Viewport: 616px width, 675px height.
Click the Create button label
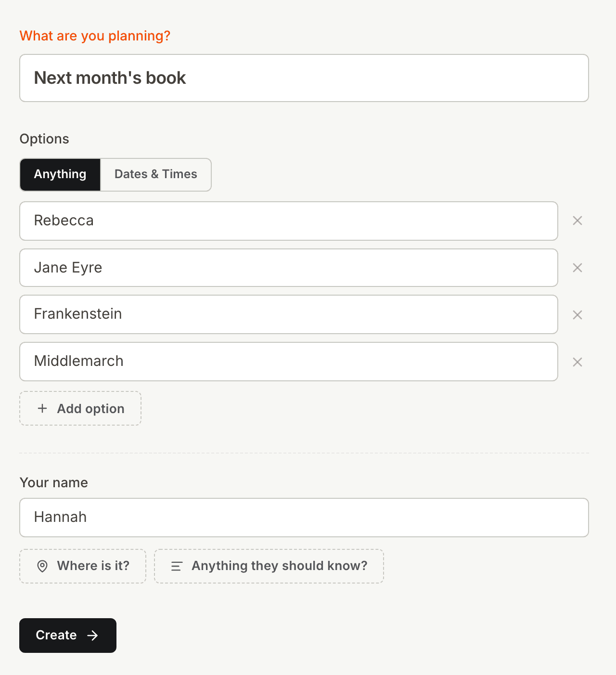tap(56, 635)
